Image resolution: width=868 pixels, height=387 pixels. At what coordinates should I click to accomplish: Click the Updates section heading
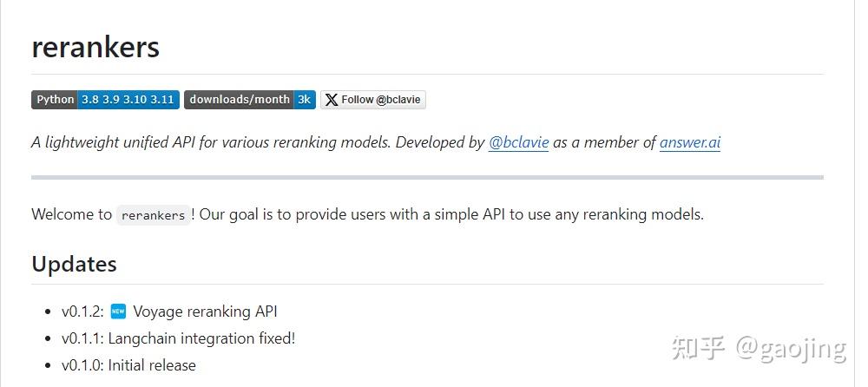coord(74,264)
